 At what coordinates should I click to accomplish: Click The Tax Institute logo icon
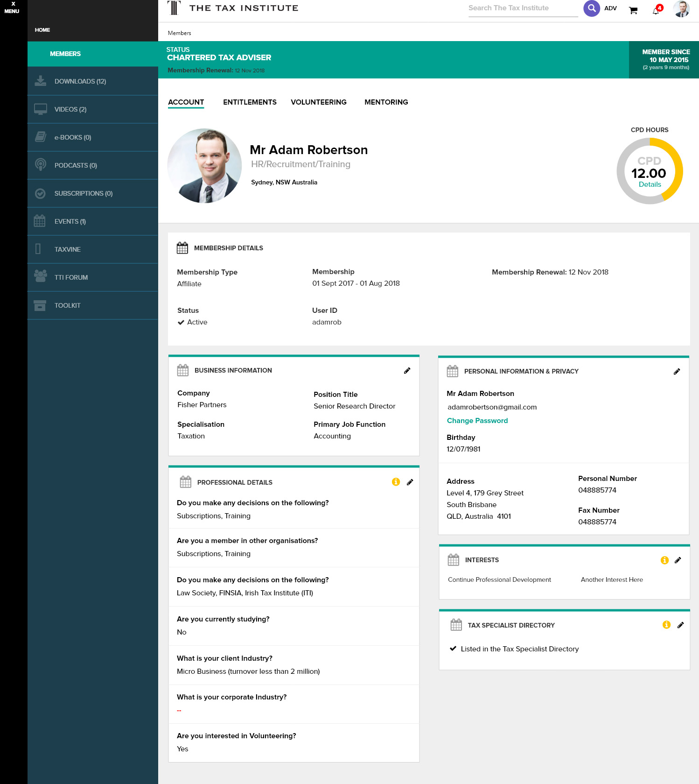point(174,8)
